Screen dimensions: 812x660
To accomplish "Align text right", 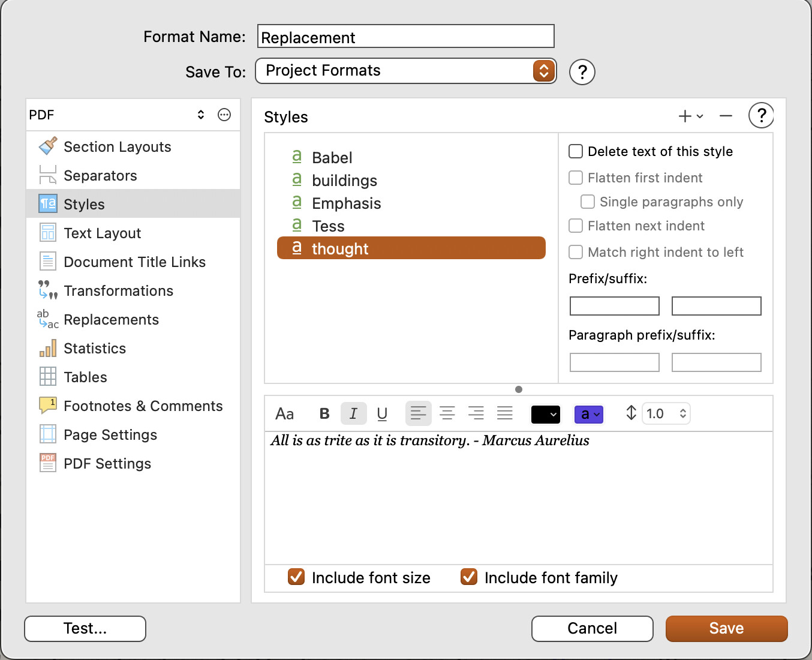I will pos(476,413).
